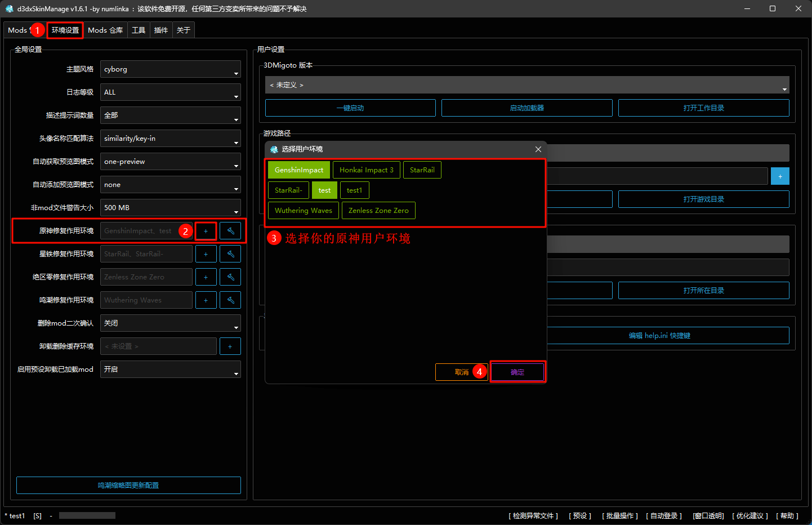The width and height of the screenshot is (812, 525).
Task: Open the Mods 仓库 tab
Action: coord(105,30)
